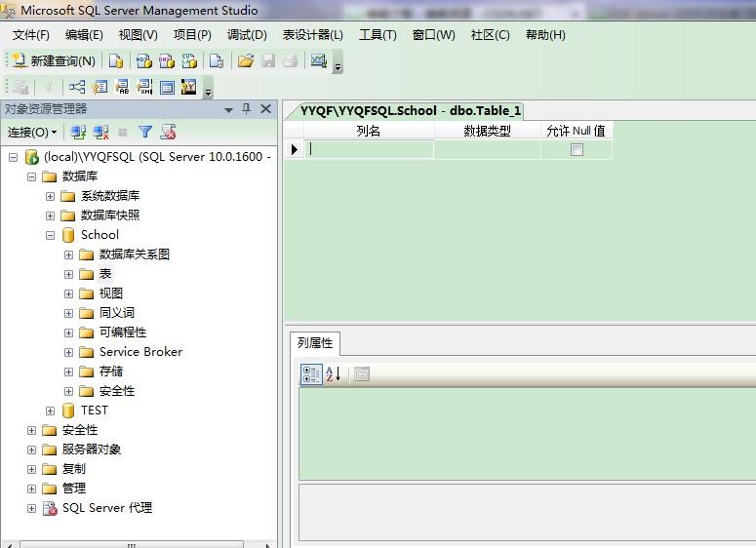Click the Connect Object Explorer icon
Image resolution: width=756 pixels, height=548 pixels.
point(78,132)
